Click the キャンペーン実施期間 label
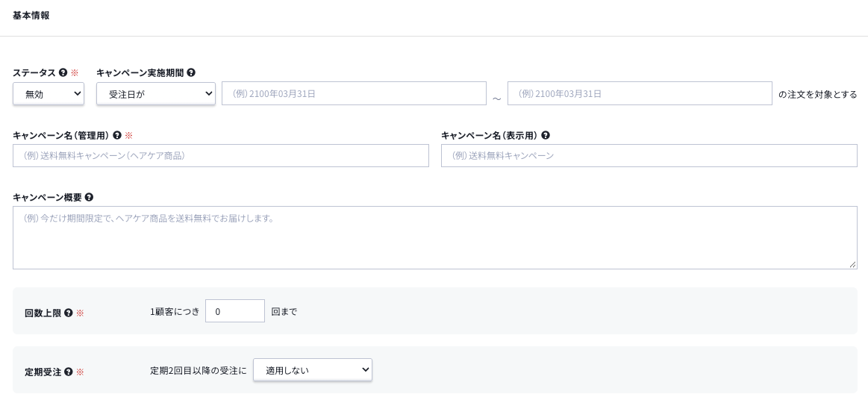 (140, 72)
